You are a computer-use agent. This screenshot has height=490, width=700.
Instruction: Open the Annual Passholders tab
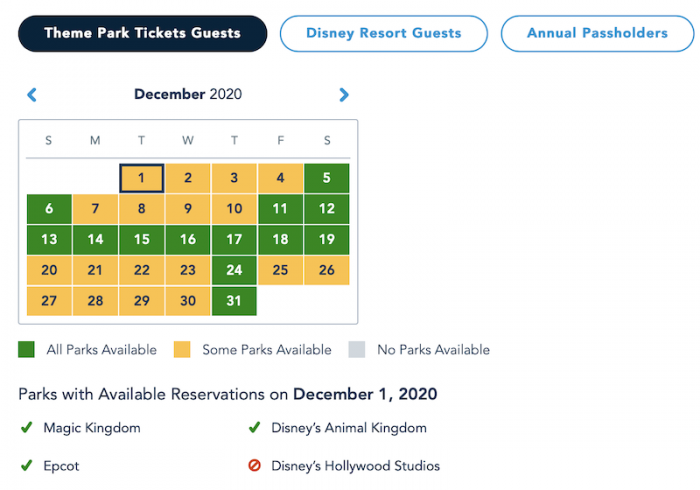click(x=597, y=33)
